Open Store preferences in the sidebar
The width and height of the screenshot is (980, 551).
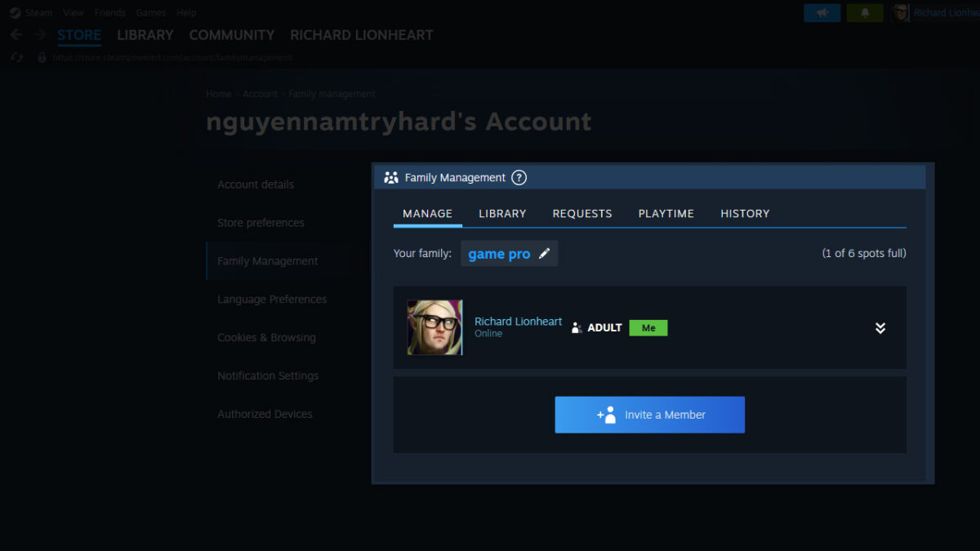pyautogui.click(x=261, y=223)
